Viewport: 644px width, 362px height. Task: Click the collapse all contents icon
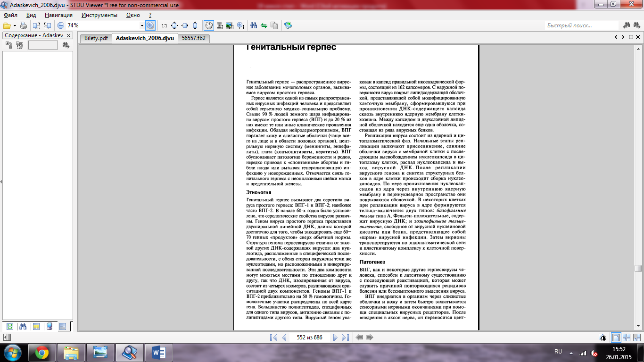point(19,45)
